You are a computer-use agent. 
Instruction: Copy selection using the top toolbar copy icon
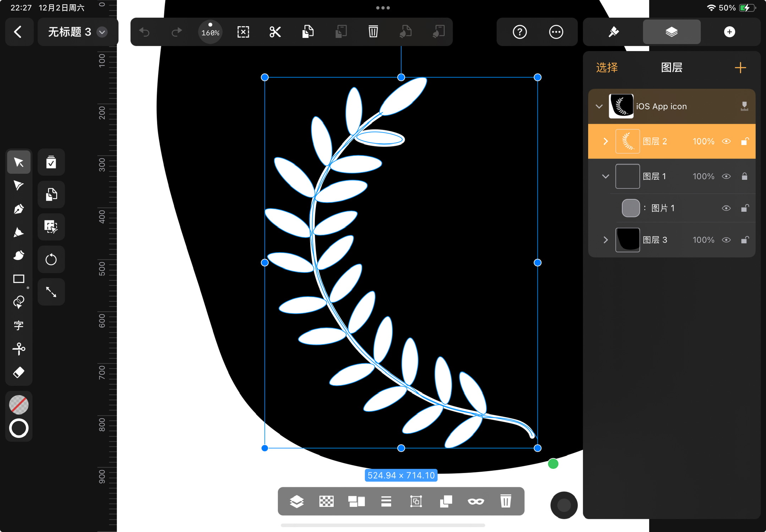308,32
